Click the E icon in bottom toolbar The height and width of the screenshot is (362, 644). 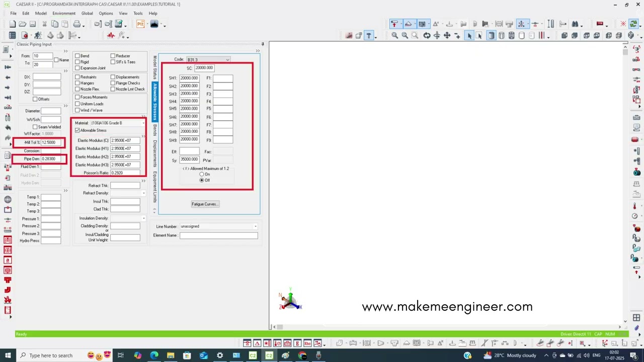coord(297,343)
